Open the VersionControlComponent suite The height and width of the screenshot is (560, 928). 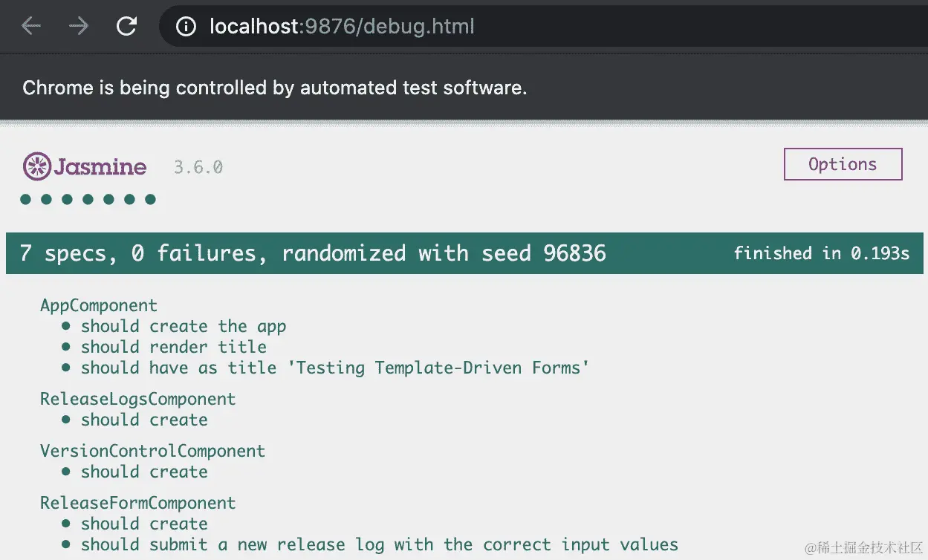click(x=152, y=451)
